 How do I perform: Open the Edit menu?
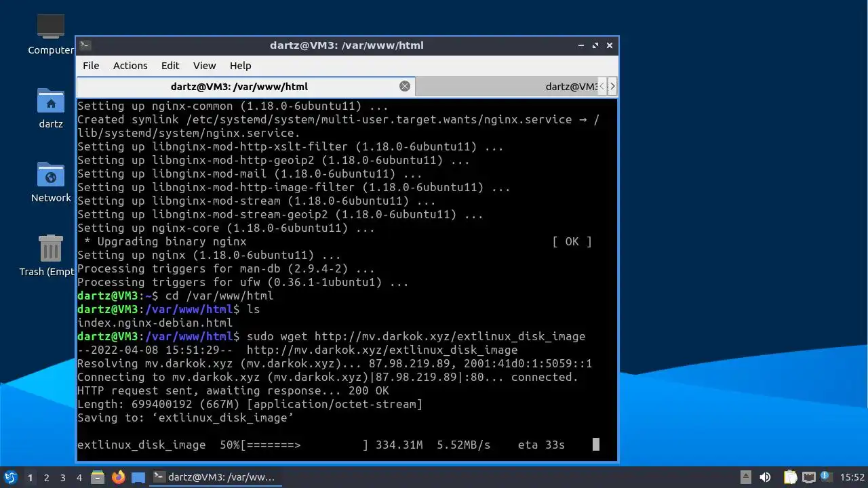[x=170, y=66]
